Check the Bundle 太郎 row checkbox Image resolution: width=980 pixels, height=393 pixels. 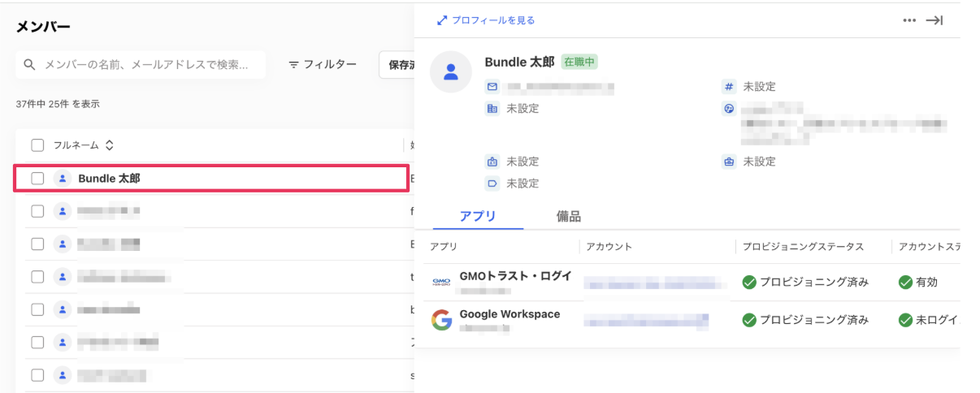pos(37,178)
